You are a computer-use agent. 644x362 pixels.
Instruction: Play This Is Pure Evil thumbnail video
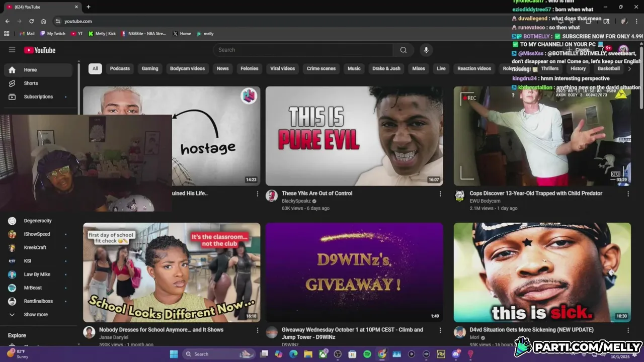[354, 136]
